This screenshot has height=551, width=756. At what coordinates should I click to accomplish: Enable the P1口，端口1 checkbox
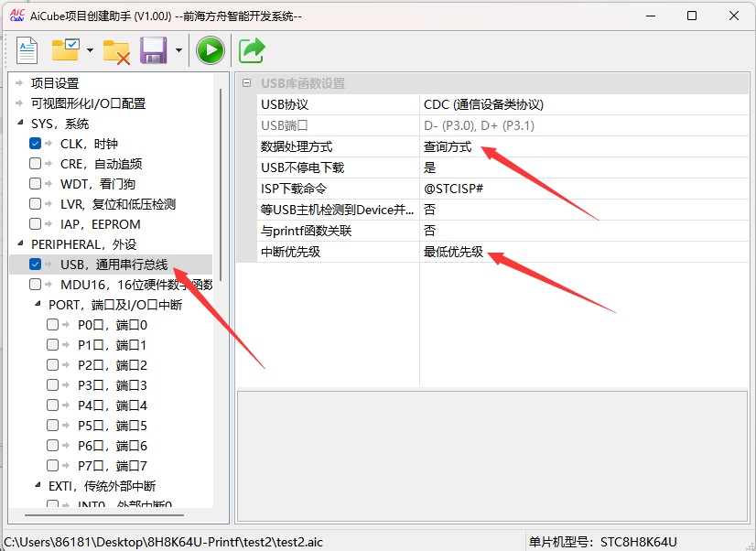coord(52,345)
